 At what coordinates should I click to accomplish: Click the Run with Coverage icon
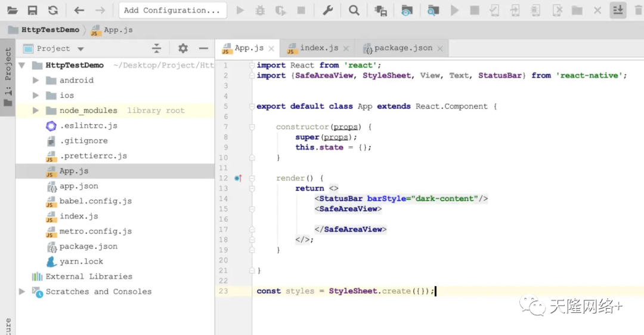[x=280, y=10]
